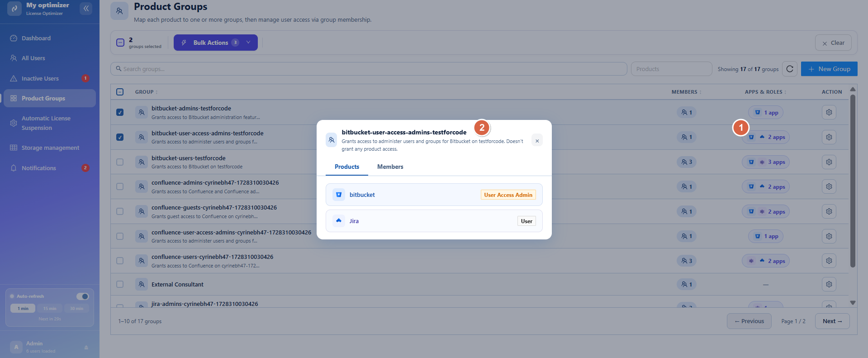Switch to the Products tab in popup
This screenshot has width=868, height=358.
(x=347, y=167)
